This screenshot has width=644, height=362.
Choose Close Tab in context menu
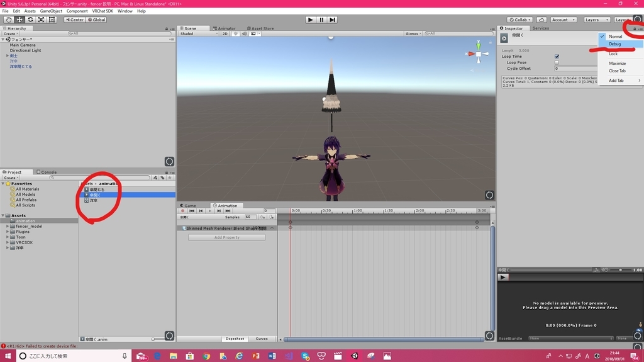621,71
